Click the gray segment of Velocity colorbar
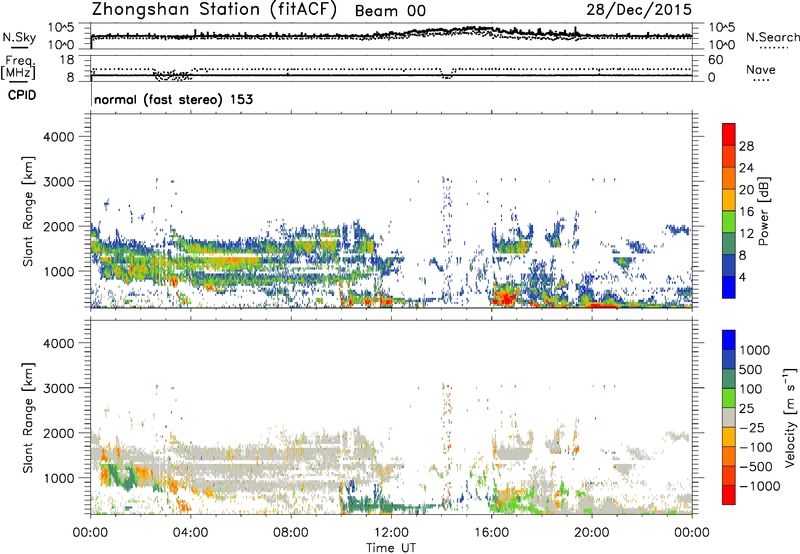 729,418
